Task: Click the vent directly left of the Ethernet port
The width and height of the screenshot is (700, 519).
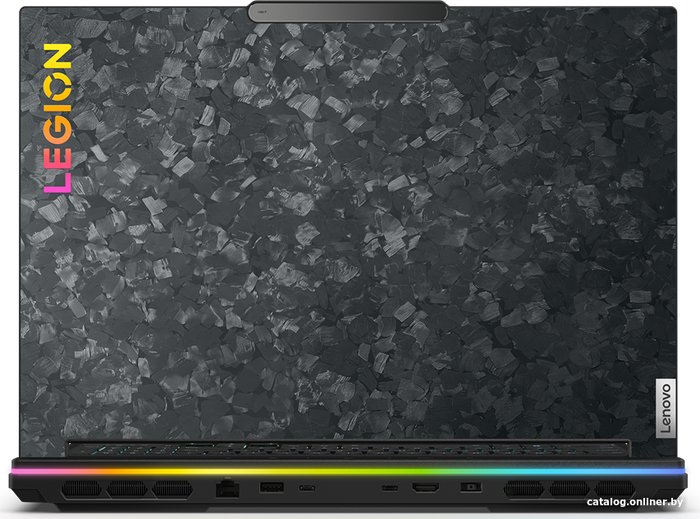Action: (x=171, y=489)
